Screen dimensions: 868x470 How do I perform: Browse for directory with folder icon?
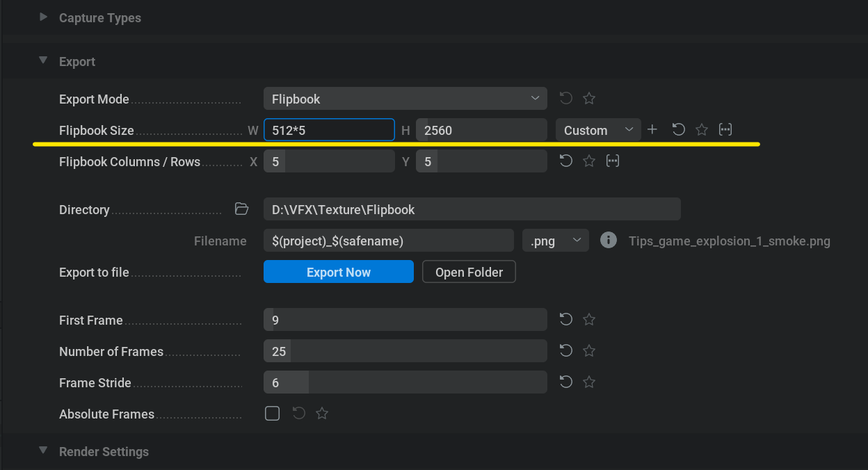(241, 209)
